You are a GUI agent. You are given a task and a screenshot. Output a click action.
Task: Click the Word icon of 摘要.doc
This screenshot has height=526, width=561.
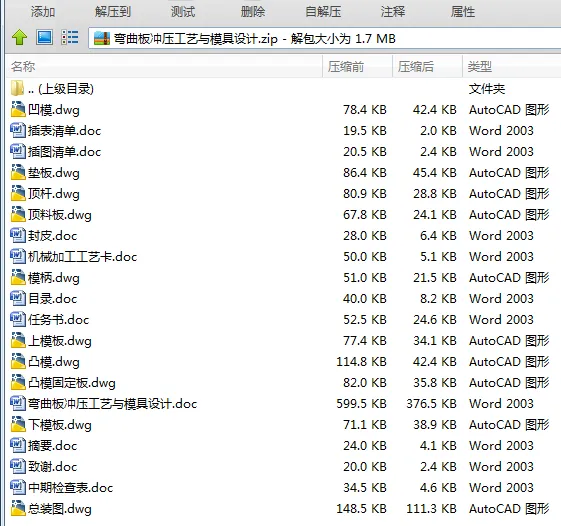[18, 445]
